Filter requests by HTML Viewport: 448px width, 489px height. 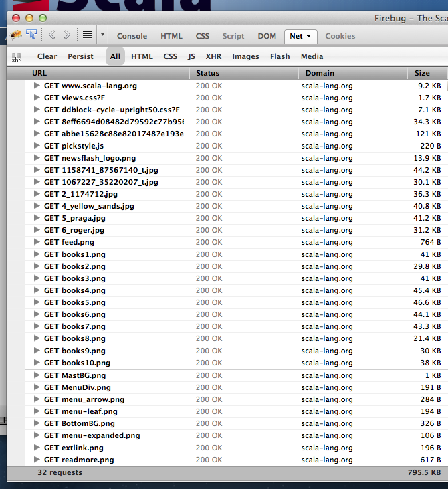point(142,56)
